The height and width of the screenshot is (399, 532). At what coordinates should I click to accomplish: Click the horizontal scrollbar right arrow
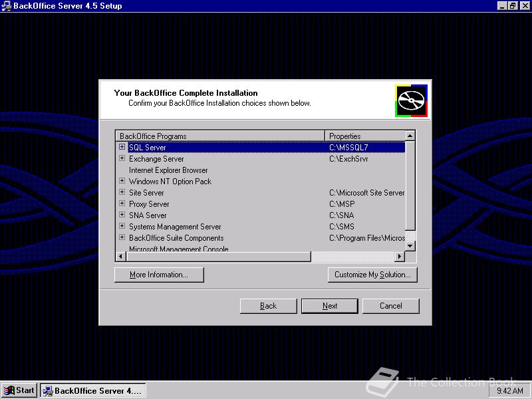(x=400, y=257)
